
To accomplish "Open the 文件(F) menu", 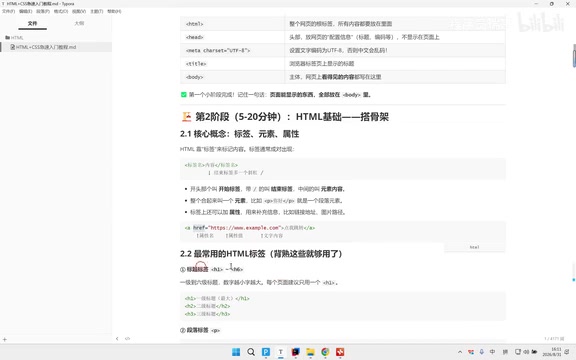I will 8,11.
